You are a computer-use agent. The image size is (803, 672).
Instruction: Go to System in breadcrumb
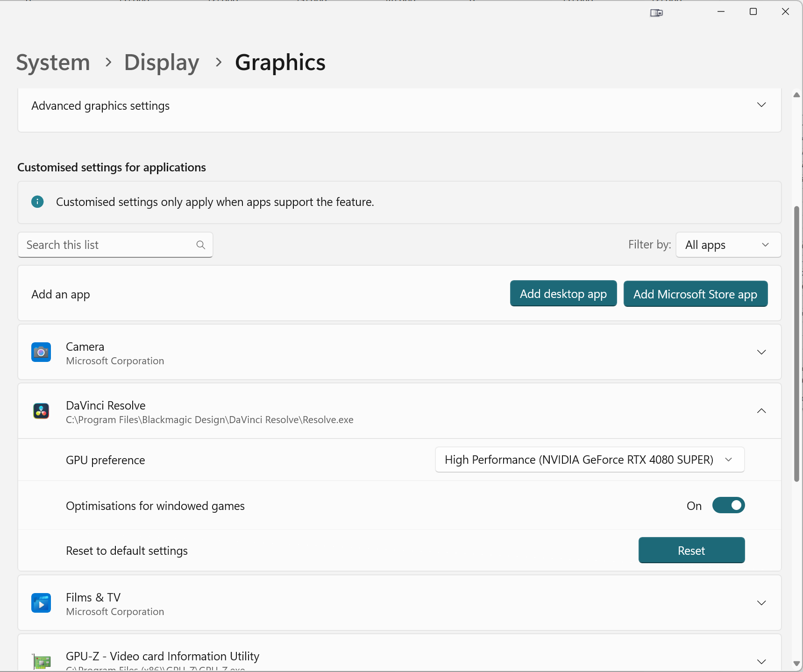(53, 62)
